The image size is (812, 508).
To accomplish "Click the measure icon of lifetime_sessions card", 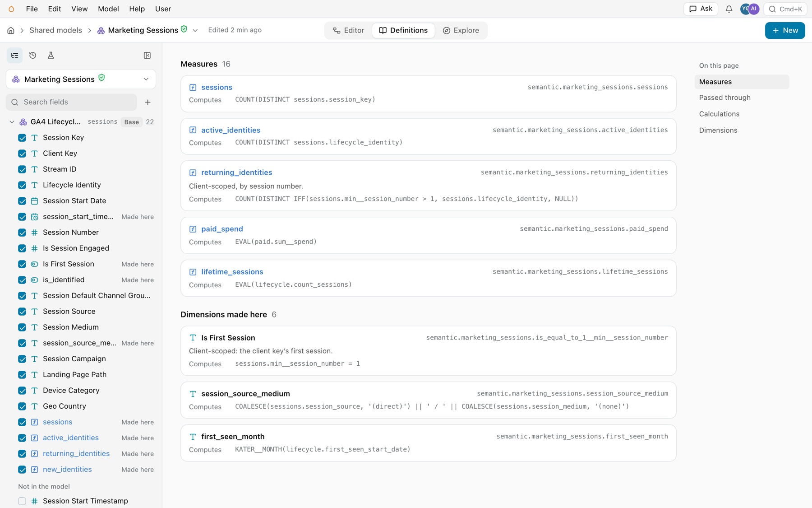I will click(193, 272).
